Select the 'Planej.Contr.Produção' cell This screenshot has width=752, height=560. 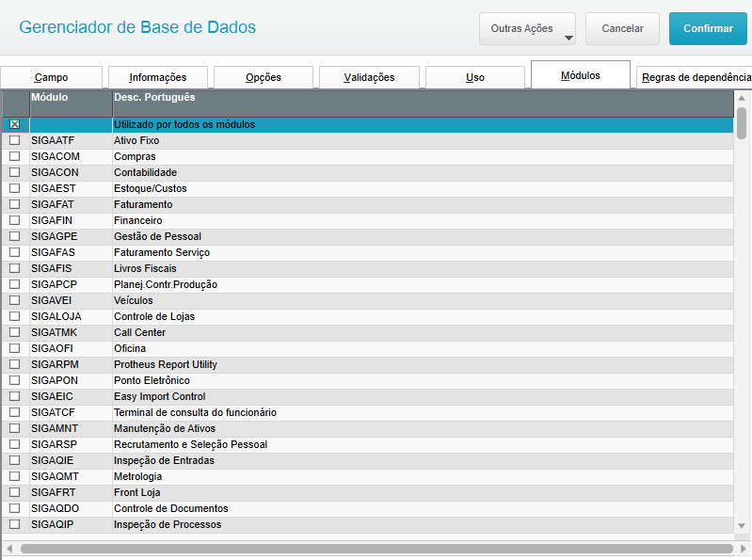coord(423,284)
